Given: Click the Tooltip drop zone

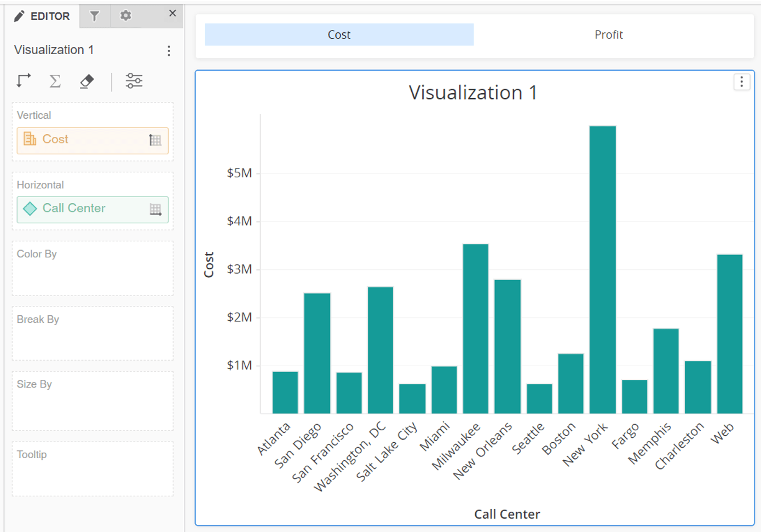Looking at the screenshot, I should [x=93, y=469].
